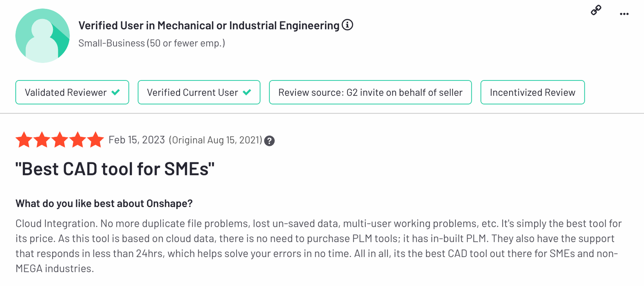644x286 pixels.
Task: Click the first orange rating star
Action: (24, 140)
